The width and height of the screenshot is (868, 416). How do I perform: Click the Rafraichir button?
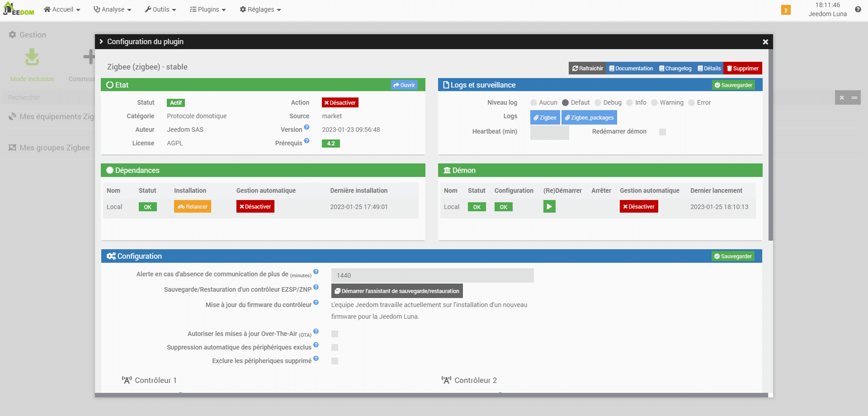pos(587,68)
